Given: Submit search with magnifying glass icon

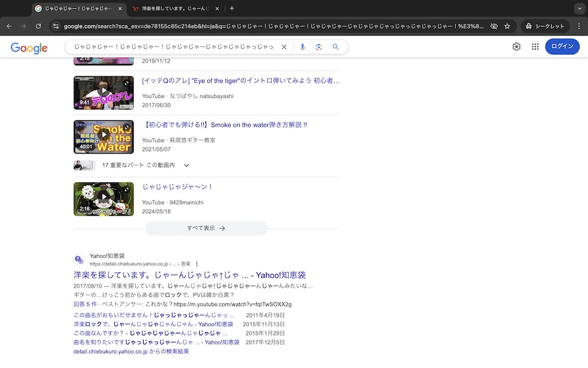Looking at the screenshot, I should pos(336,47).
